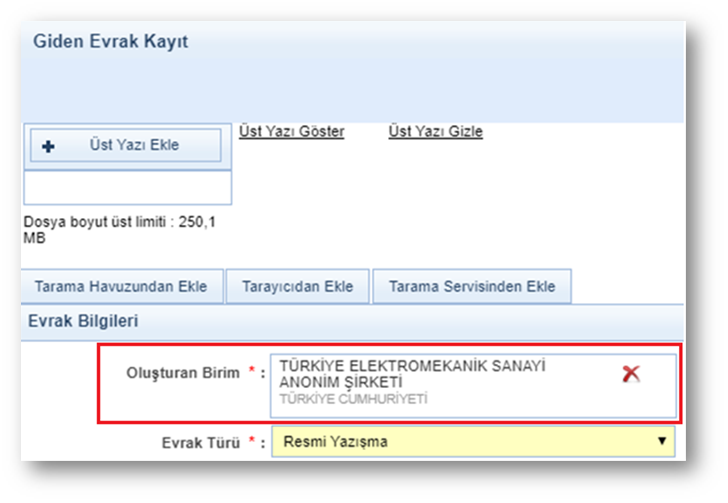Open the Üst Yazı Göster link
This screenshot has height=503, width=728.
(x=292, y=132)
